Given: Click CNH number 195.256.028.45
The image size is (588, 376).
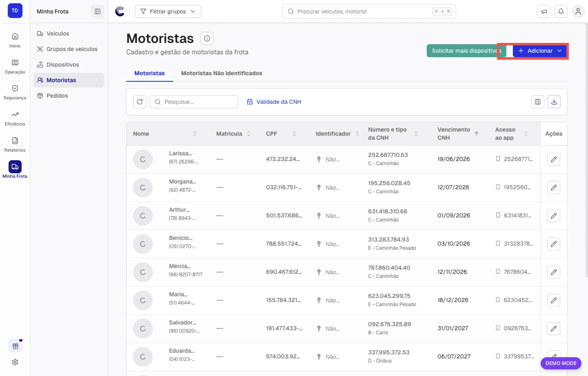Looking at the screenshot, I should 389,183.
